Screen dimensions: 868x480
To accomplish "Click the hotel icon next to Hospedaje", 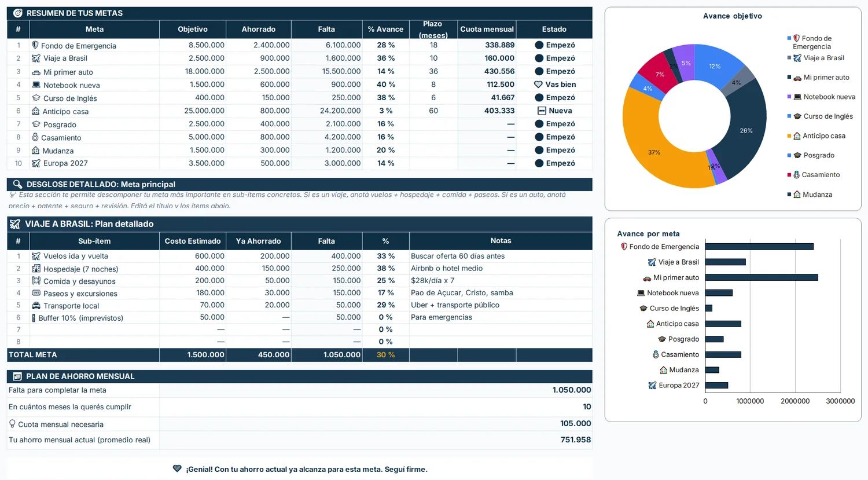I will coord(36,269).
